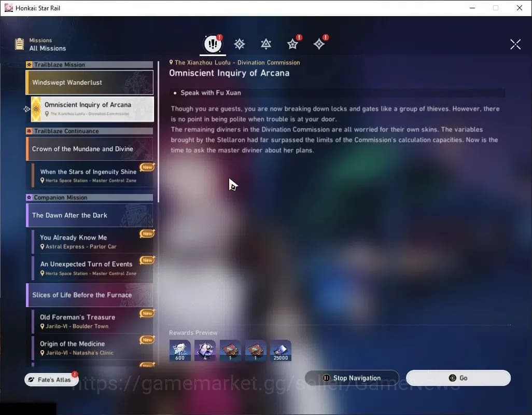Open the Companion Mission star filter tab
This screenshot has width=532, height=415.
coord(292,44)
